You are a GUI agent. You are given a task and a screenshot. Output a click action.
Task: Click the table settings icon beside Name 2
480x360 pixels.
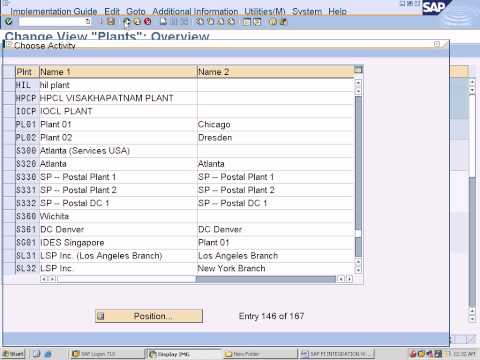click(358, 70)
